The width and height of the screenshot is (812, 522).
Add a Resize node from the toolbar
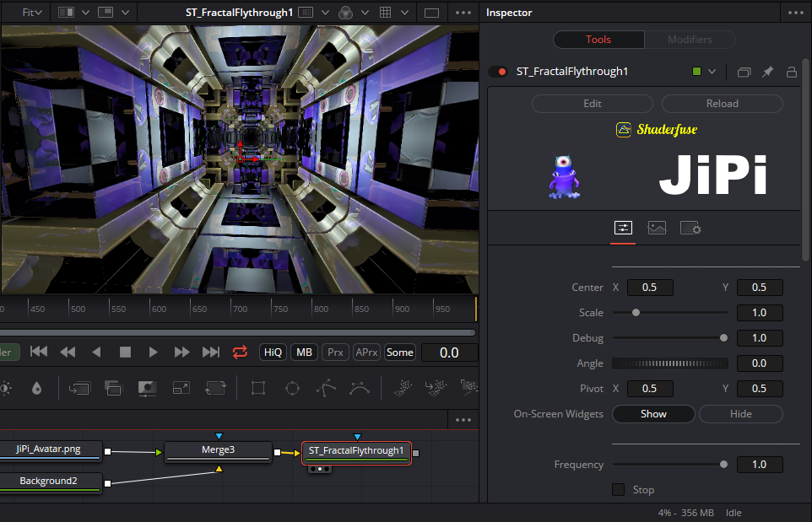181,387
